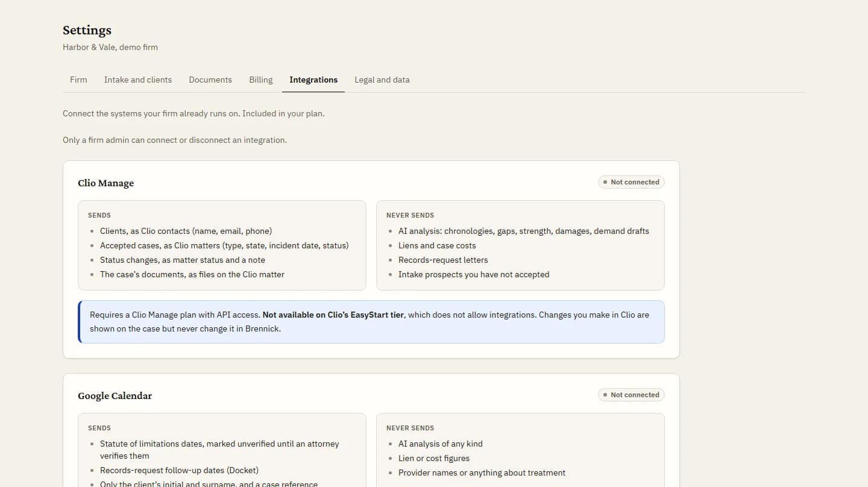Click 'Connect the systems your firm' description
This screenshot has width=868, height=487.
(193, 113)
